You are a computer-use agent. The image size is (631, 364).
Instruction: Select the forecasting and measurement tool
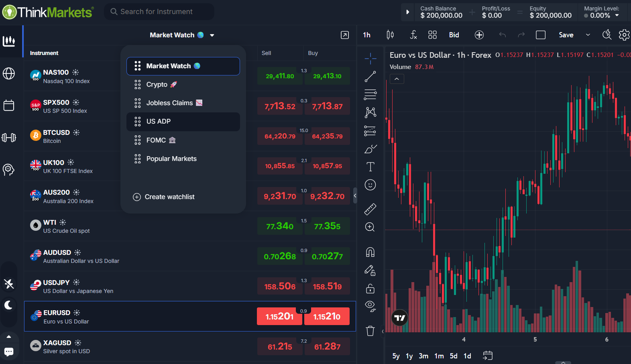pos(370,130)
